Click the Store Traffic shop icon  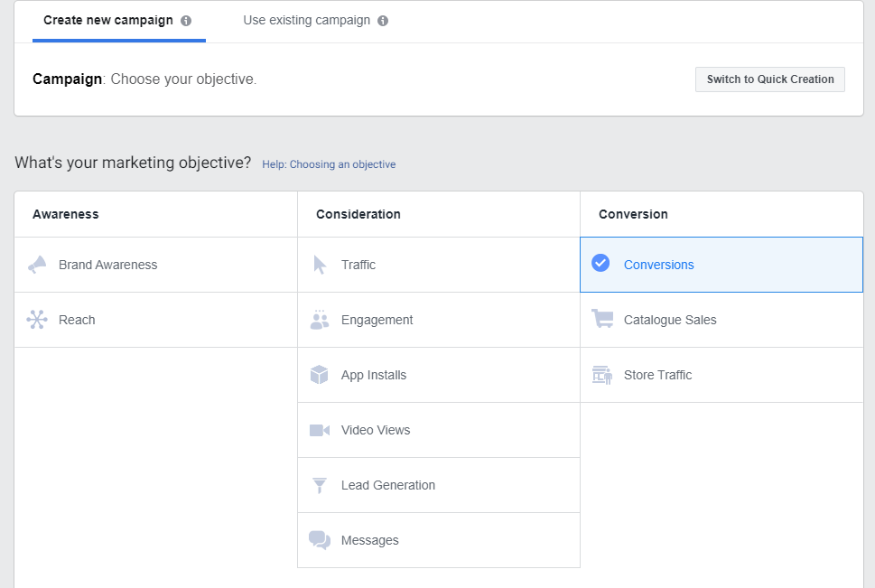pyautogui.click(x=602, y=375)
